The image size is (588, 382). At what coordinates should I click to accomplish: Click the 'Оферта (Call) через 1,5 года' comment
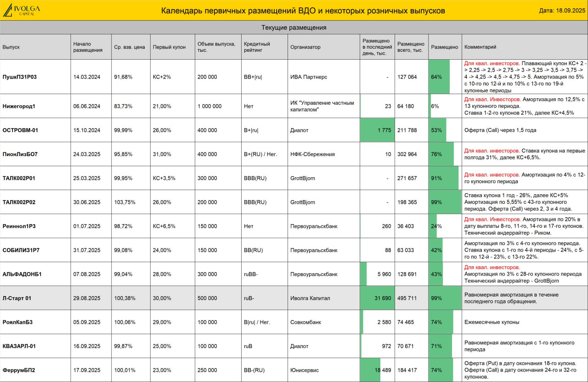(500, 130)
